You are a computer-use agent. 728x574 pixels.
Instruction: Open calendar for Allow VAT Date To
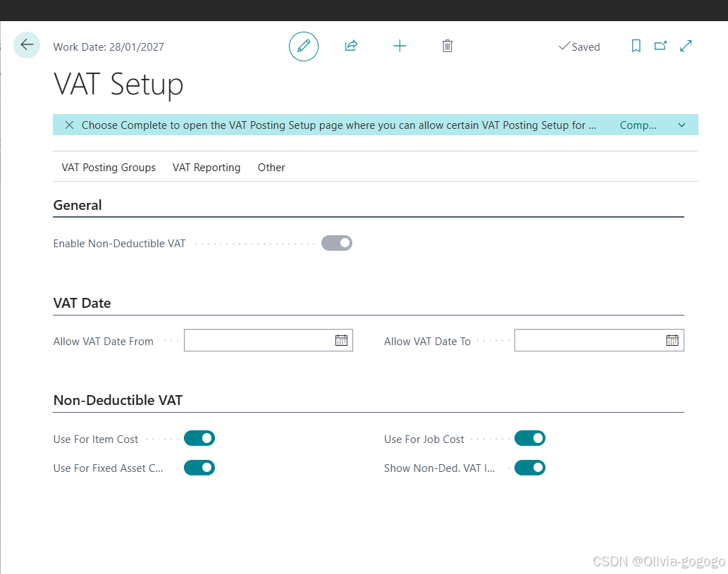tap(672, 340)
